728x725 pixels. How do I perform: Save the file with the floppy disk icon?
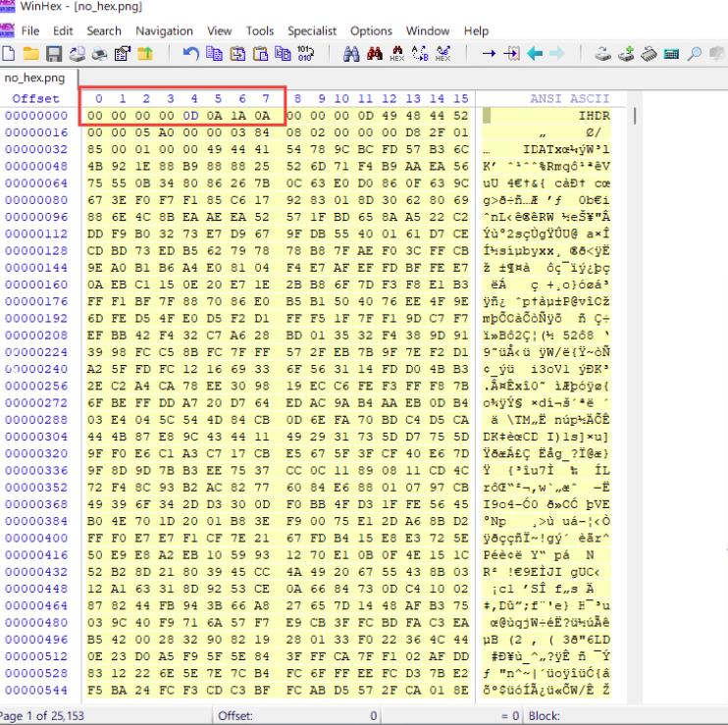click(54, 54)
